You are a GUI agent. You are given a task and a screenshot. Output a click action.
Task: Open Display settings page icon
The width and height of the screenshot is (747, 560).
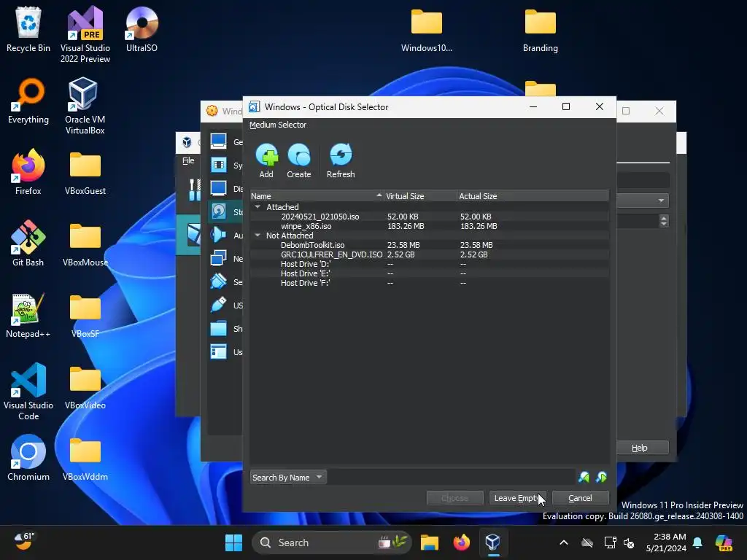(219, 188)
